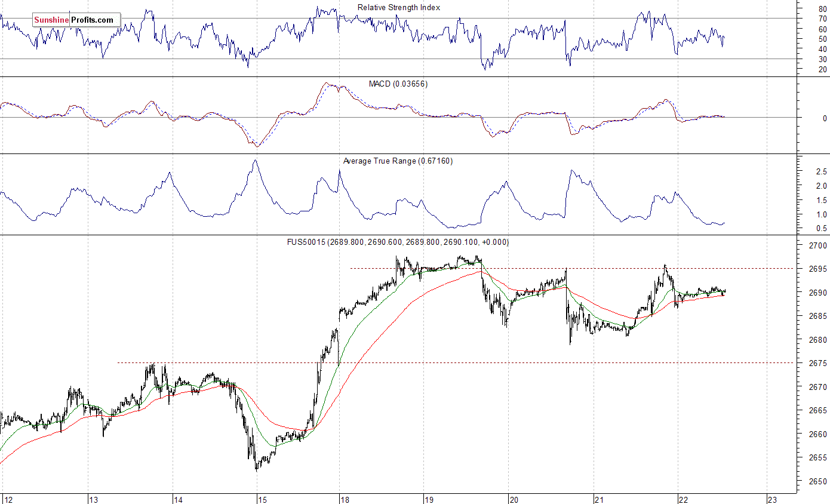Viewport: 830px width, 504px height.
Task: Click date label 22 on the time axis
Action: click(684, 499)
